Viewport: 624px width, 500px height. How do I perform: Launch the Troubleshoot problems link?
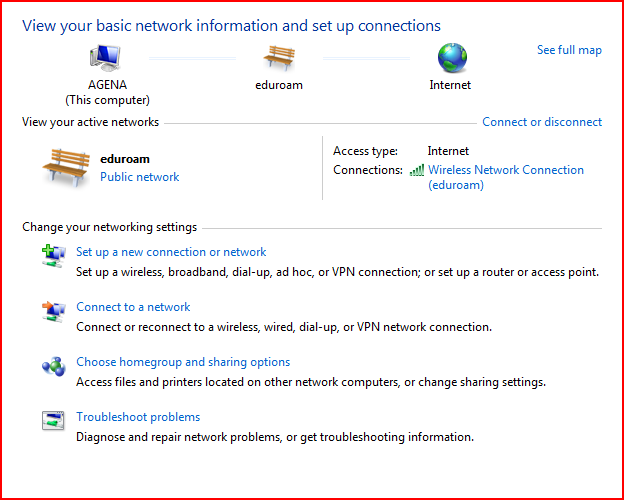point(138,417)
